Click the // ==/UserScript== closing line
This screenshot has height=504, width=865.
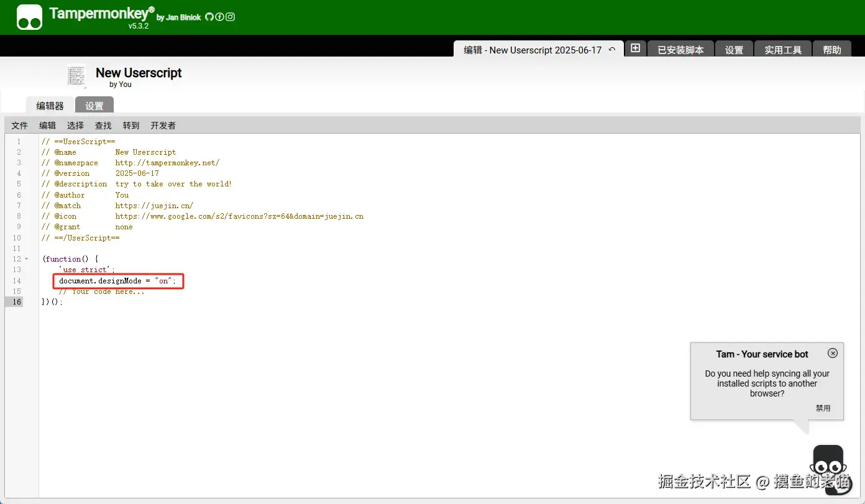80,238
